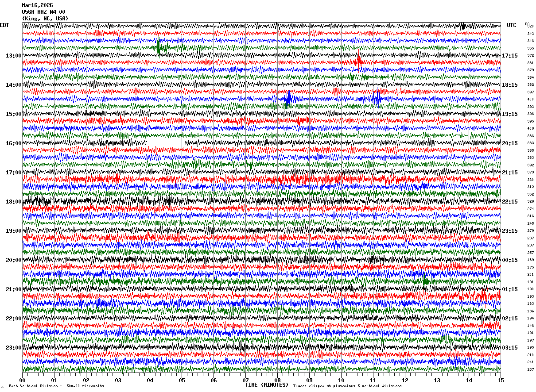
Task: Click the DC offset value "360"
Action: click(x=530, y=180)
